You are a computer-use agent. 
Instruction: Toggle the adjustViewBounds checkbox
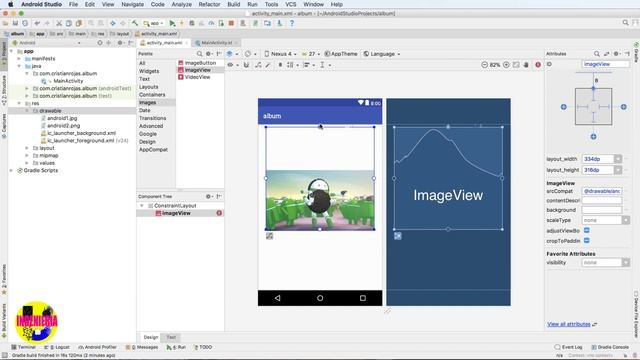(587, 231)
